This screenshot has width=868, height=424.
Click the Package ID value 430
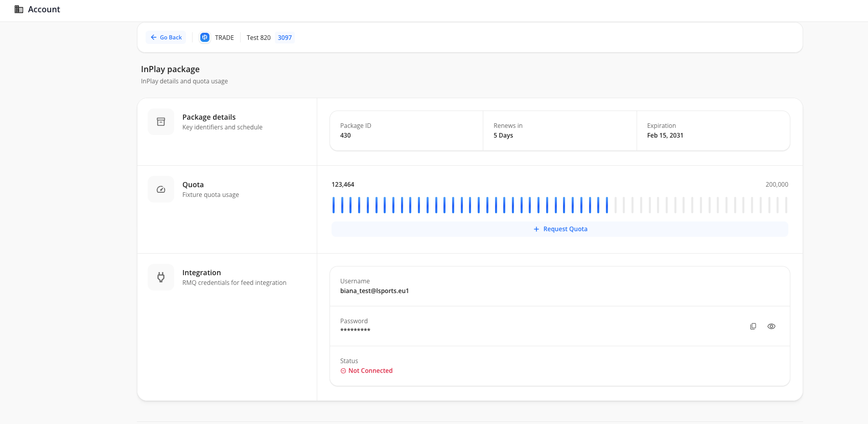(x=345, y=136)
